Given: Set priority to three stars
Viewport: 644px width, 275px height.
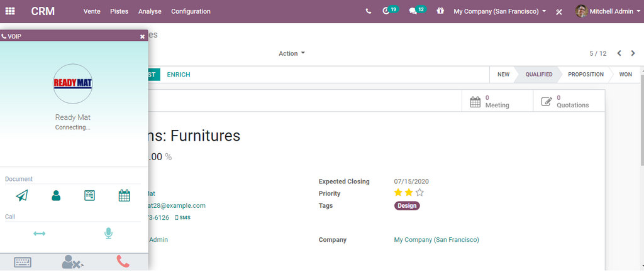Looking at the screenshot, I should pyautogui.click(x=420, y=193).
